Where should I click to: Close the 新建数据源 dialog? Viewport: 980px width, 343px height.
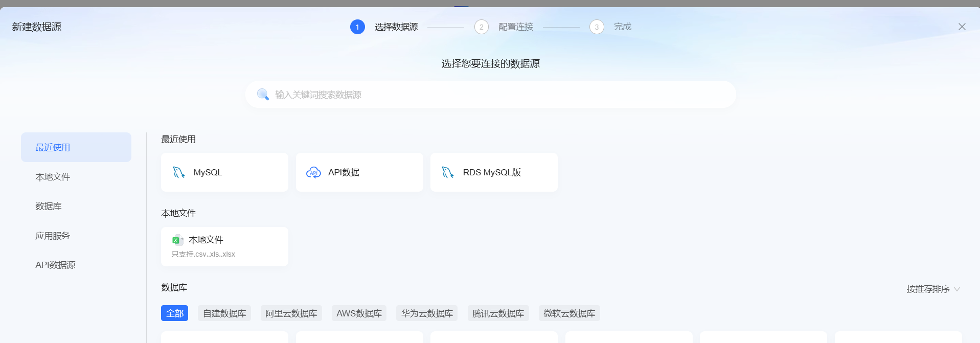962,27
